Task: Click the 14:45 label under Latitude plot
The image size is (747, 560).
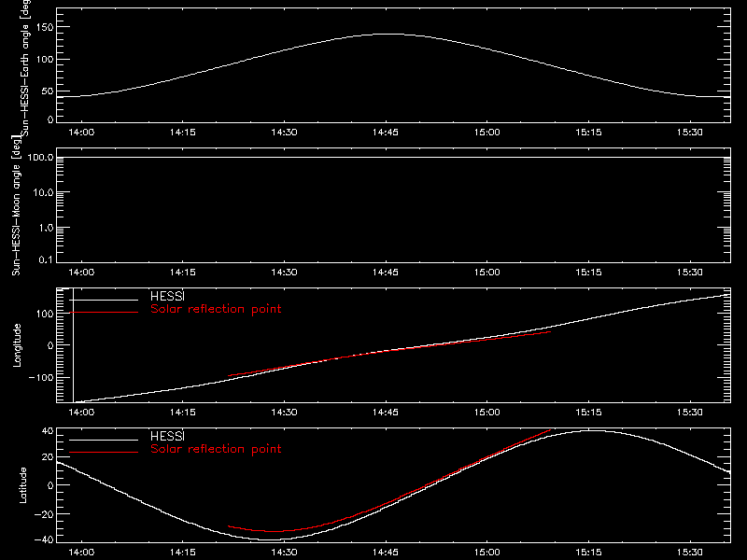Action: point(386,553)
